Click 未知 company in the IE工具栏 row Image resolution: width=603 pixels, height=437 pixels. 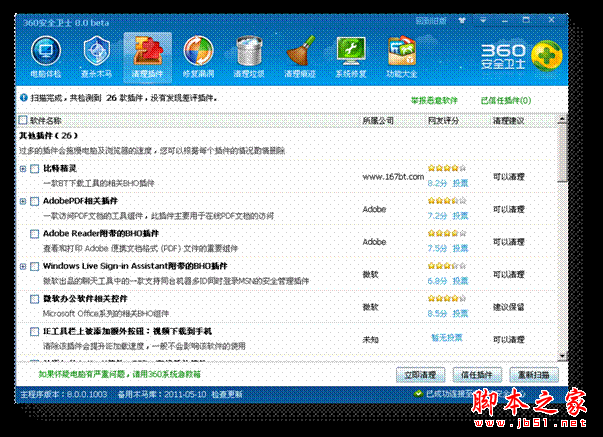click(x=371, y=340)
